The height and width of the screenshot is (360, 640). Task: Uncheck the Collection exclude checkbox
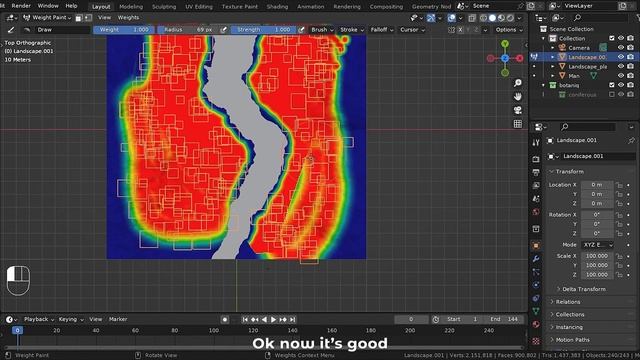pos(611,38)
